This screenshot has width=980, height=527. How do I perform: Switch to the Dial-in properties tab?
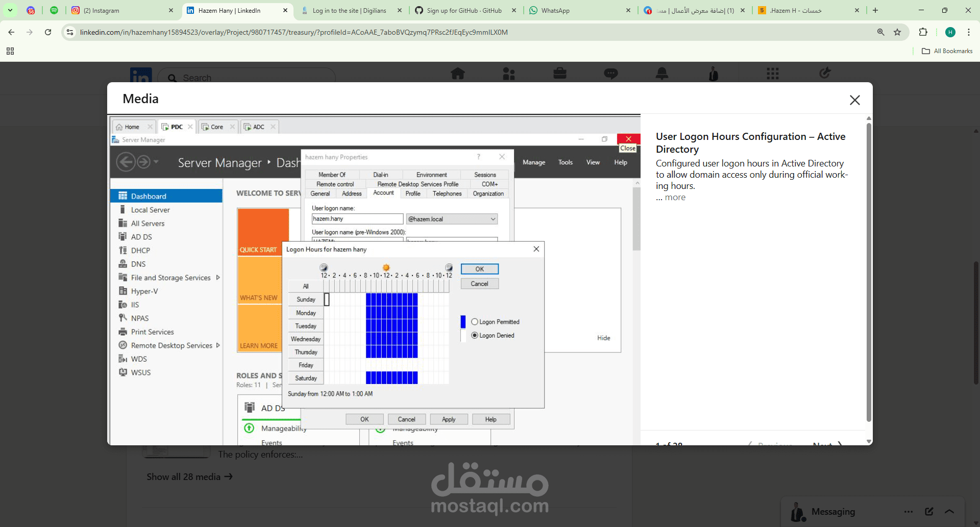point(381,175)
